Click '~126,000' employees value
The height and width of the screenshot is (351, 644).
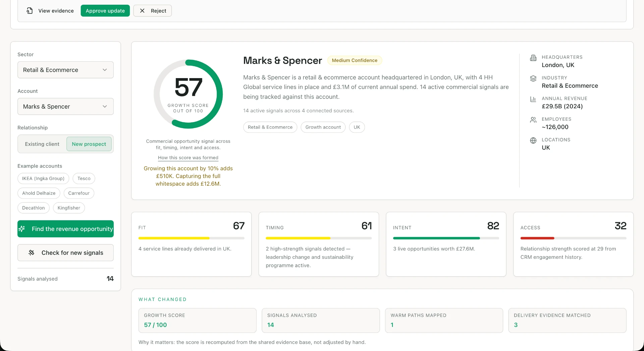point(555,127)
